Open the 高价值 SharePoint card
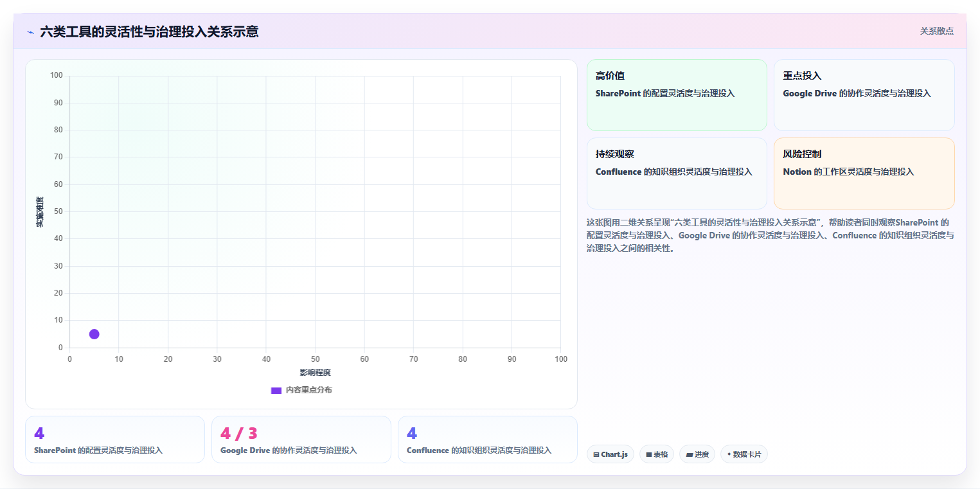 [x=677, y=95]
